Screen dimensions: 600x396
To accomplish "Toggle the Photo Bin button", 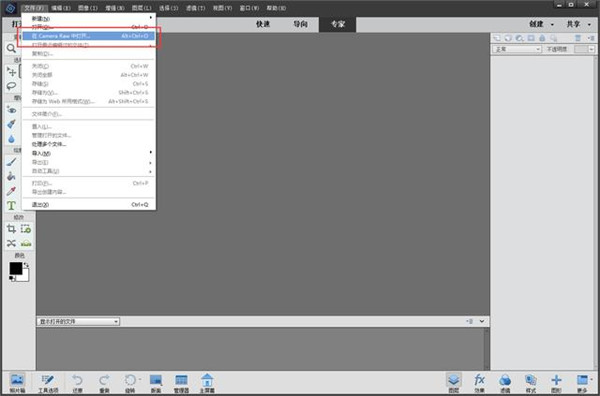I will coord(17,383).
